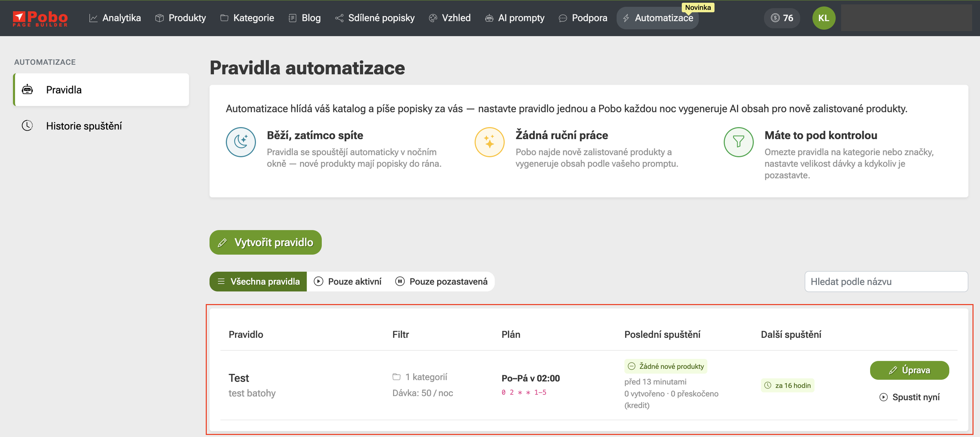Click the cron expression 0 2 * * 1-5
Viewport: 980px width, 437px height.
click(x=524, y=392)
